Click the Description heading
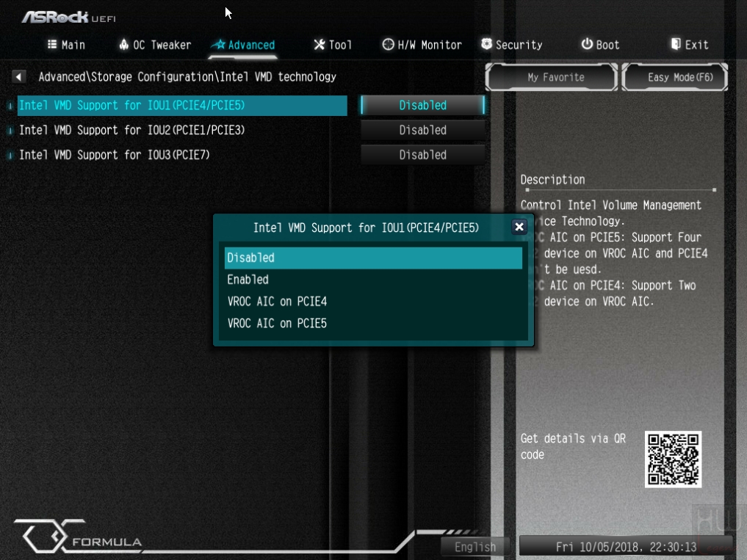Viewport: 747px width, 560px height. click(552, 180)
